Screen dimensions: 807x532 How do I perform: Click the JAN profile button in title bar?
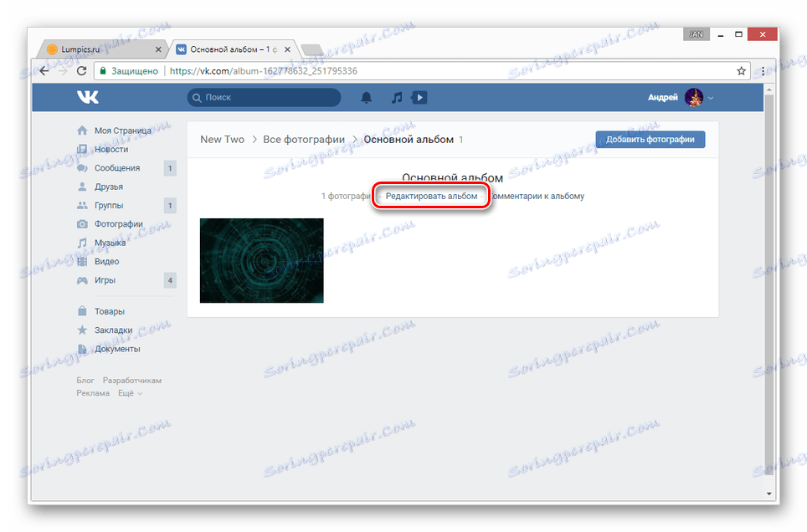(x=696, y=34)
